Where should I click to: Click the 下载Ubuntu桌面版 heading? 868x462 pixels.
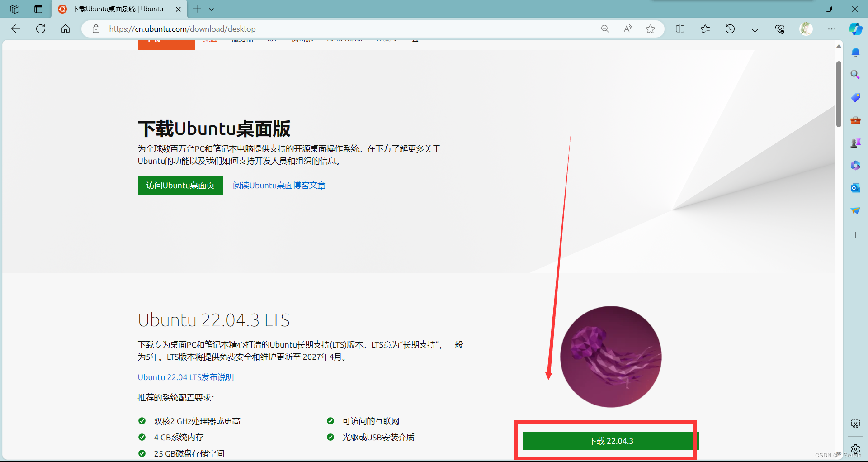tap(214, 129)
